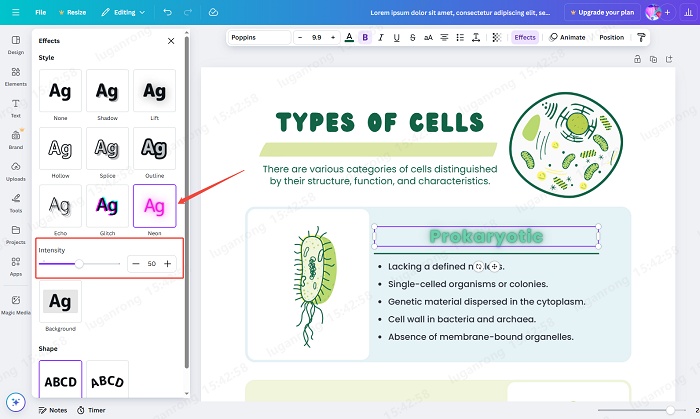Click the Animate button
The height and width of the screenshot is (419, 700).
click(568, 37)
